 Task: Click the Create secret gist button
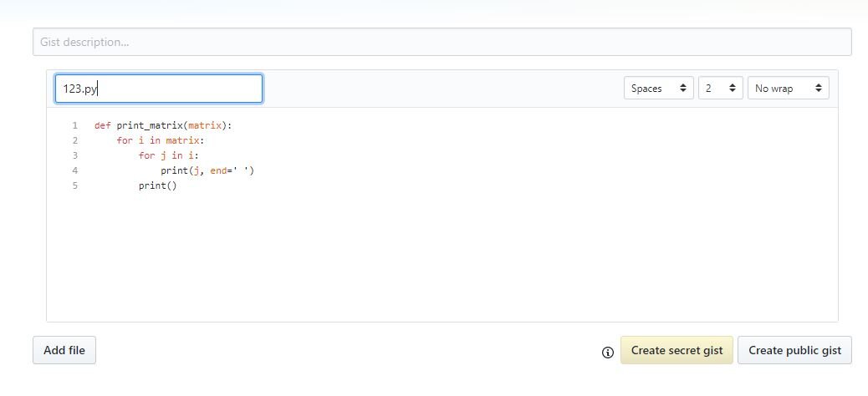pos(677,350)
